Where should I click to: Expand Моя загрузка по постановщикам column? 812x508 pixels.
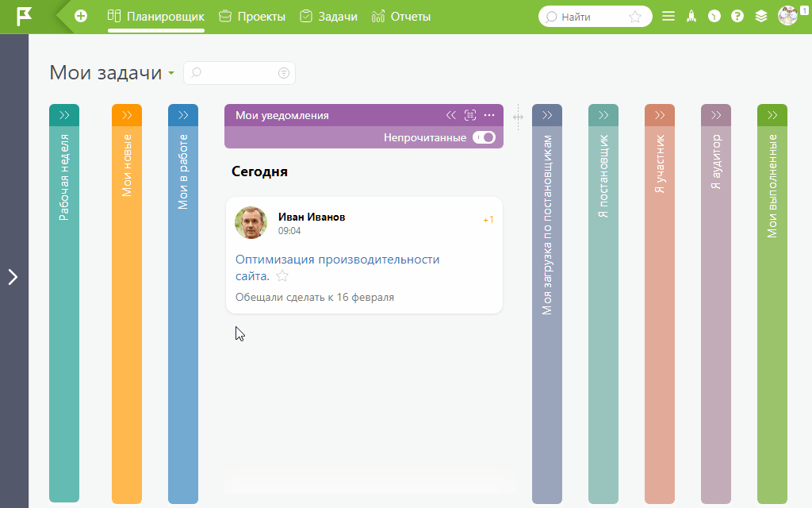coord(547,115)
